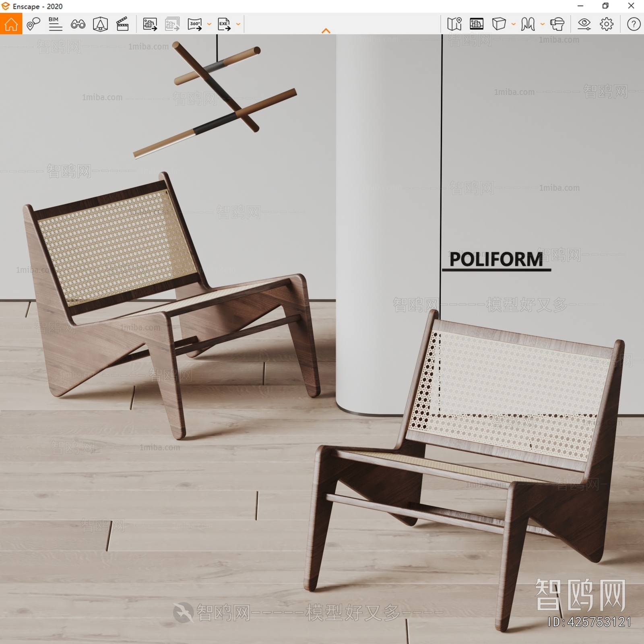Image resolution: width=644 pixels, height=644 pixels.
Task: Open the cube view mode dropdown
Action: point(514,24)
